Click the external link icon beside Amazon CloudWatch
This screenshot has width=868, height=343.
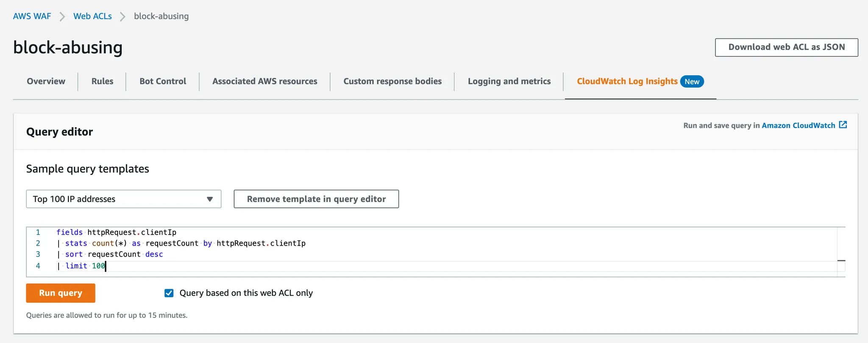(843, 125)
